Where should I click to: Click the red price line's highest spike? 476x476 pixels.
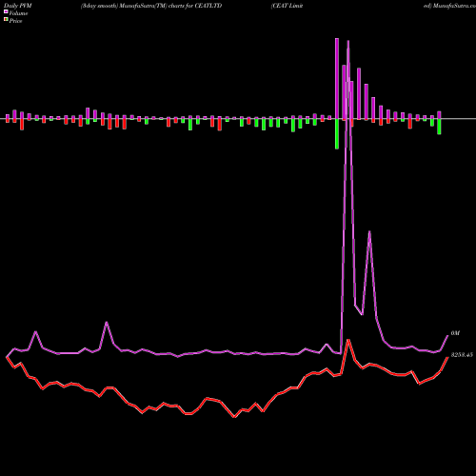pyautogui.click(x=348, y=340)
